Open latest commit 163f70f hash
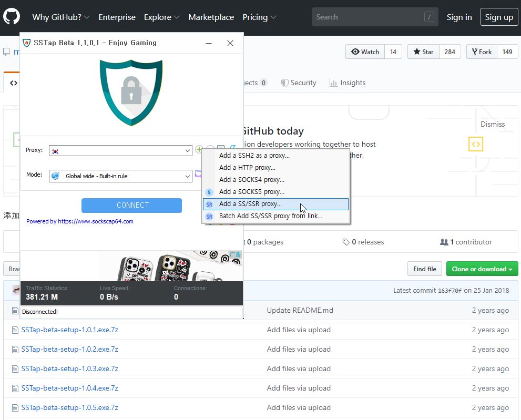The height and width of the screenshot is (420, 521). point(450,291)
